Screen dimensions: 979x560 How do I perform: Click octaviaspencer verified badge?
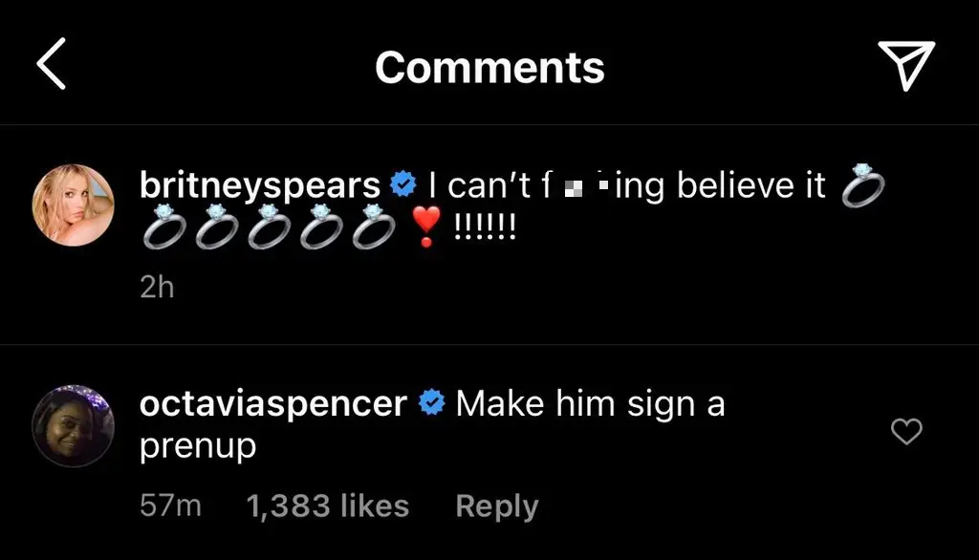[432, 402]
